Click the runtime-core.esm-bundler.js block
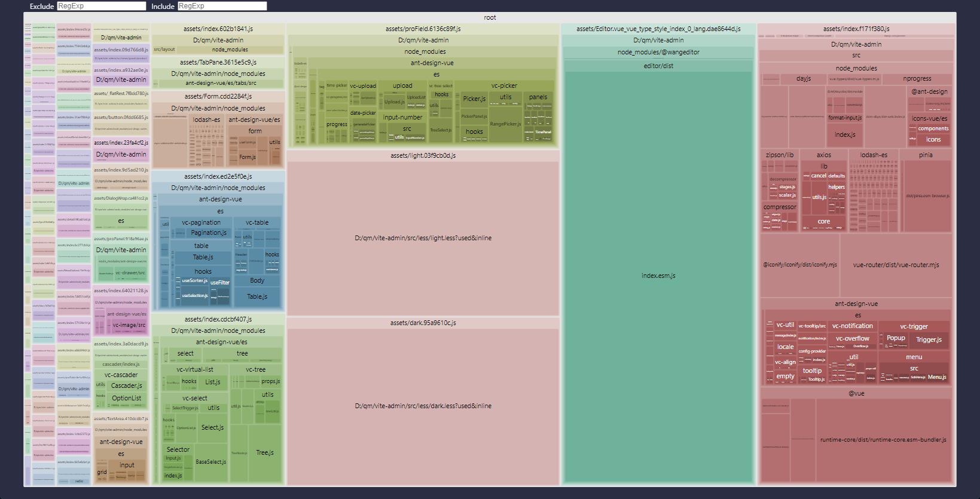The height and width of the screenshot is (499, 980). click(883, 439)
